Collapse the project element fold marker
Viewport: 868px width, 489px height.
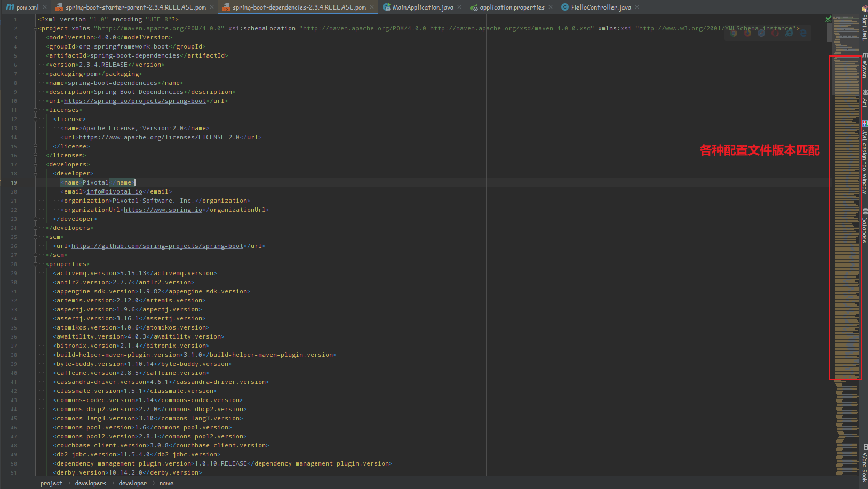[x=36, y=28]
